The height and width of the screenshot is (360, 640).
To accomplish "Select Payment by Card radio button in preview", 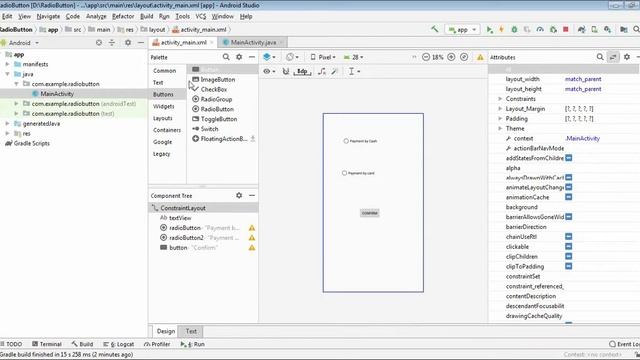I will [x=358, y=173].
